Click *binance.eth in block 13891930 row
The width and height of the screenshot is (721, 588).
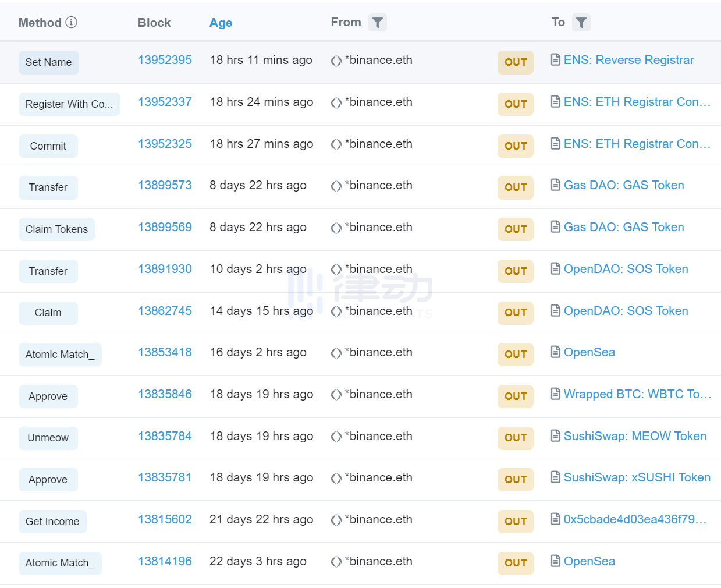coord(379,269)
